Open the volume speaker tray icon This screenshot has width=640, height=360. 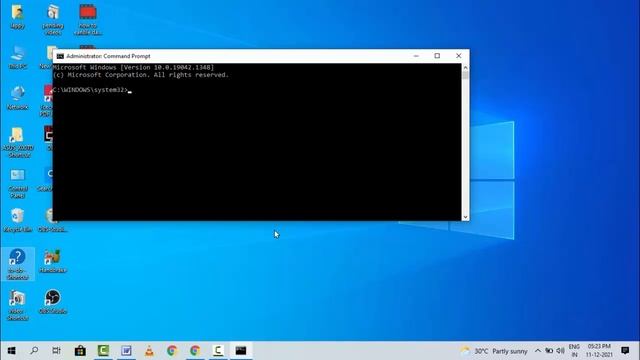coord(560,351)
